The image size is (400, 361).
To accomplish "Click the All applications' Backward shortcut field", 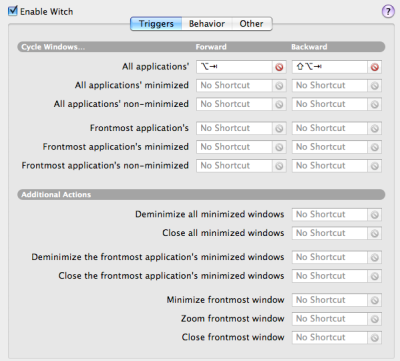I will tap(330, 67).
